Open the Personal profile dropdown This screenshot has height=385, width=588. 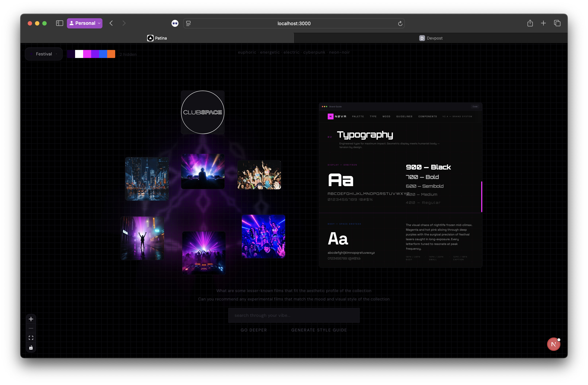[x=85, y=23]
